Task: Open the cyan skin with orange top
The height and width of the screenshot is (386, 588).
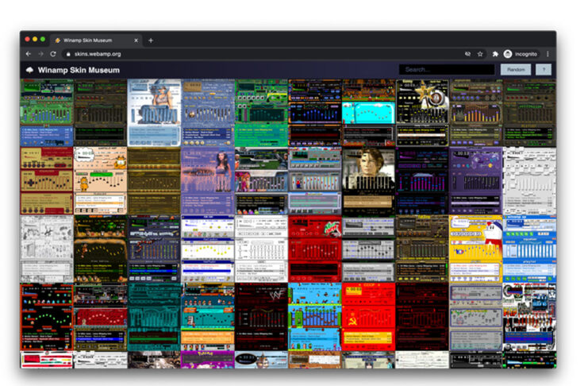Action: [x=369, y=113]
